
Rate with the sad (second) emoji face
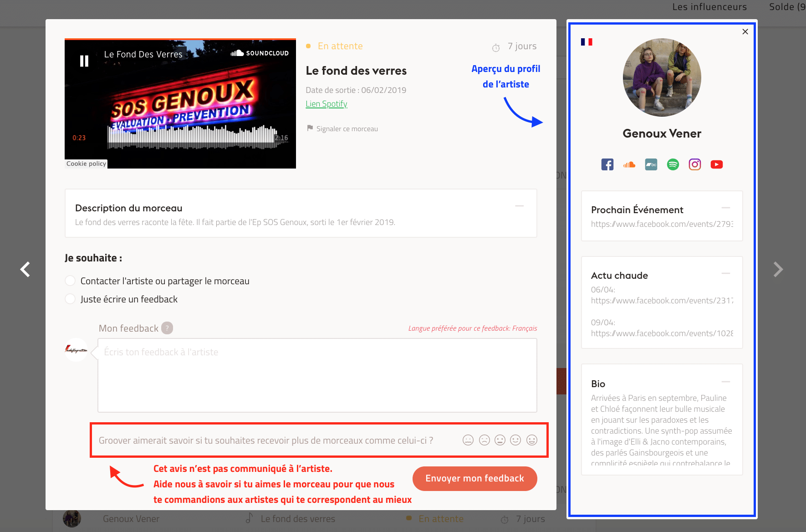(485, 440)
